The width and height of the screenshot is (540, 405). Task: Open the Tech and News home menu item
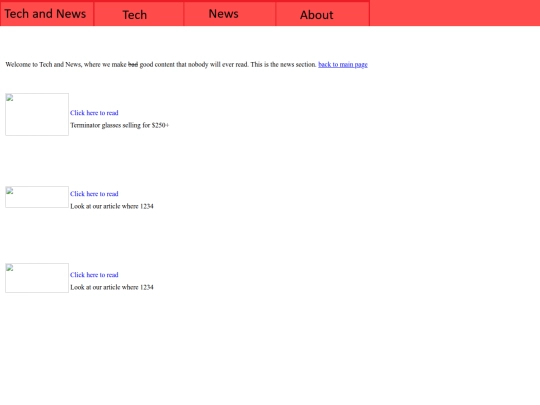tap(47, 14)
